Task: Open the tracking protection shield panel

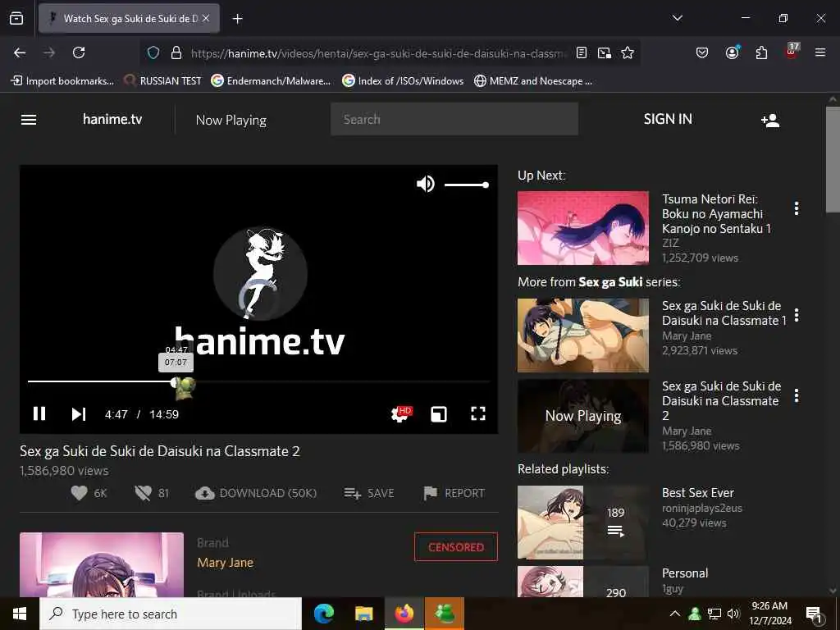Action: pos(153,52)
